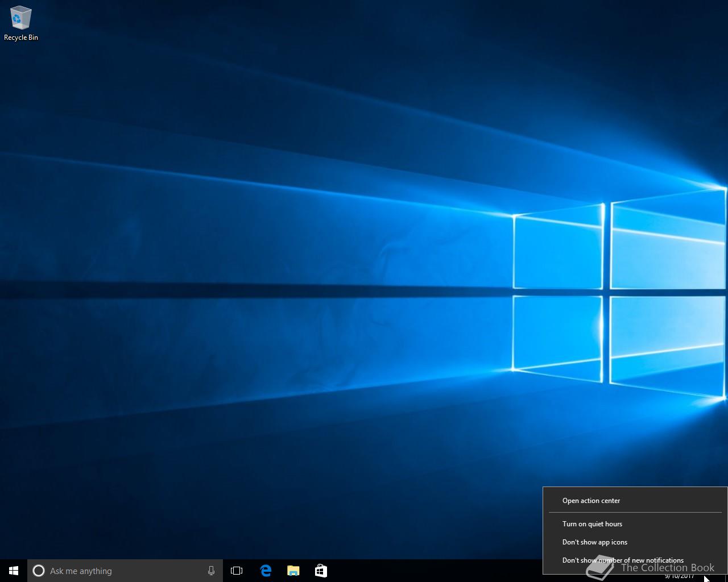Click the 'Ask me anything' placeholder text
Image resolution: width=728 pixels, height=582 pixels.
tap(81, 571)
